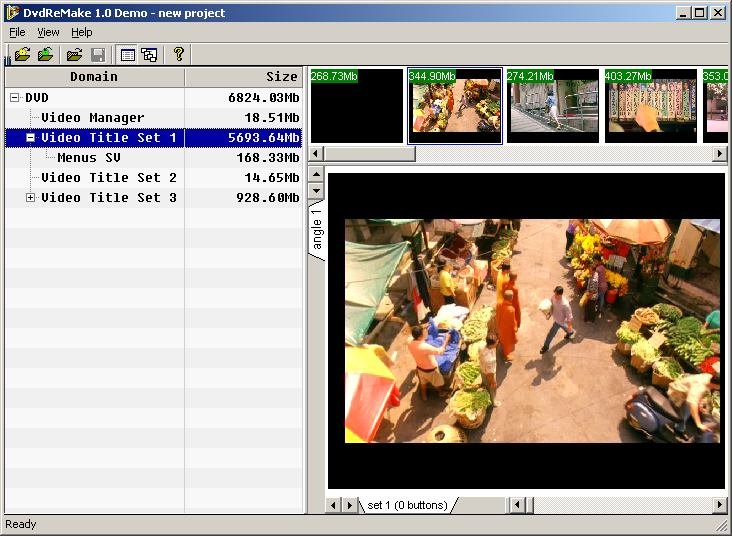The height and width of the screenshot is (536, 732).
Task: Toggle the list view toolbar button
Action: (127, 55)
